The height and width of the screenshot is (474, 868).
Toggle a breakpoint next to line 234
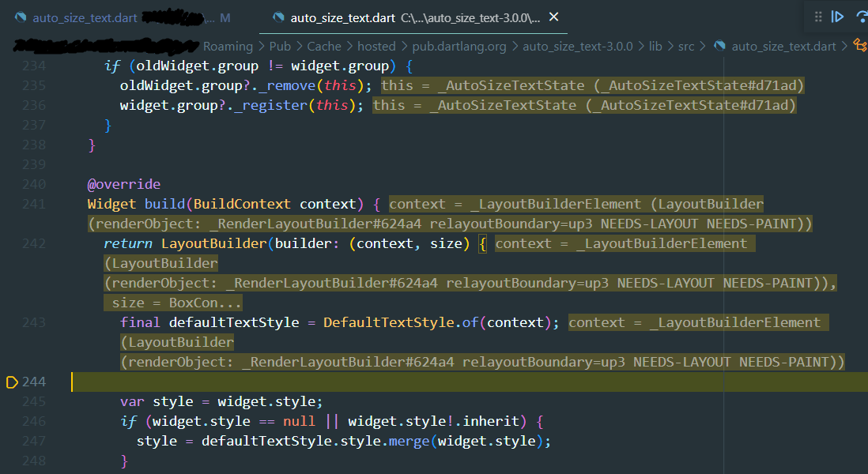click(13, 65)
